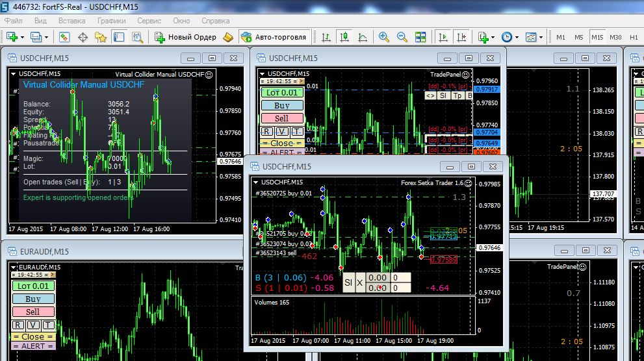Open the Графики menu
Viewport: 644px width, 361px height.
(111, 21)
